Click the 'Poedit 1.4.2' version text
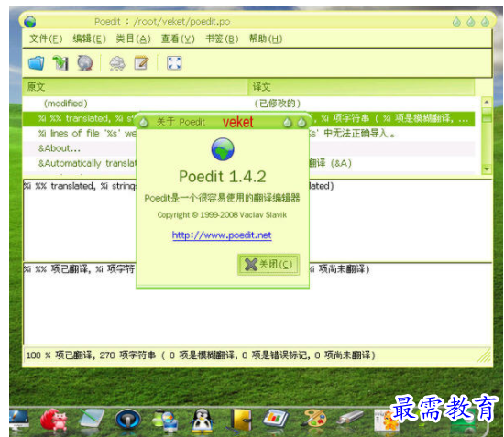Viewport: 504px width, 437px height. [x=223, y=177]
